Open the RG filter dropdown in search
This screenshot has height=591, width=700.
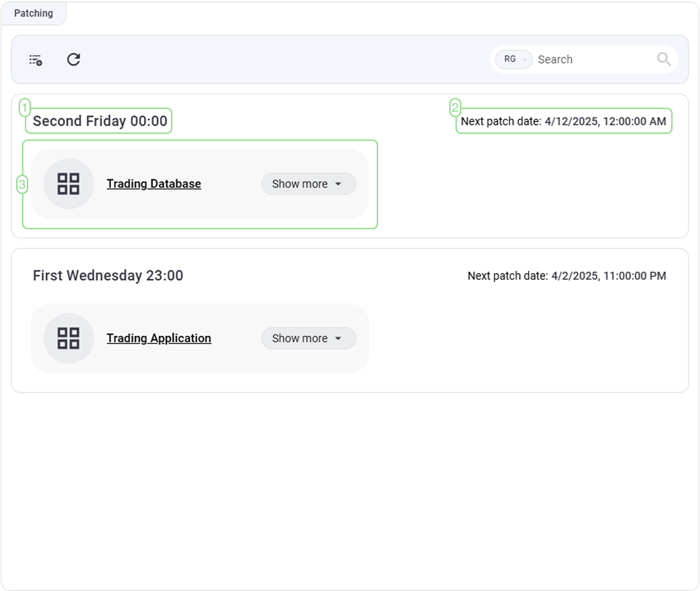click(514, 60)
